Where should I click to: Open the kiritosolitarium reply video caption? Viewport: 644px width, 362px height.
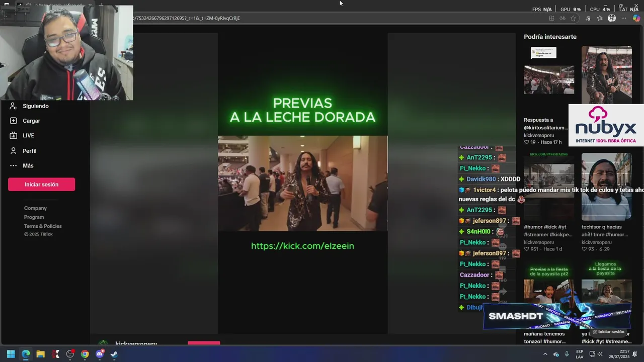(545, 124)
